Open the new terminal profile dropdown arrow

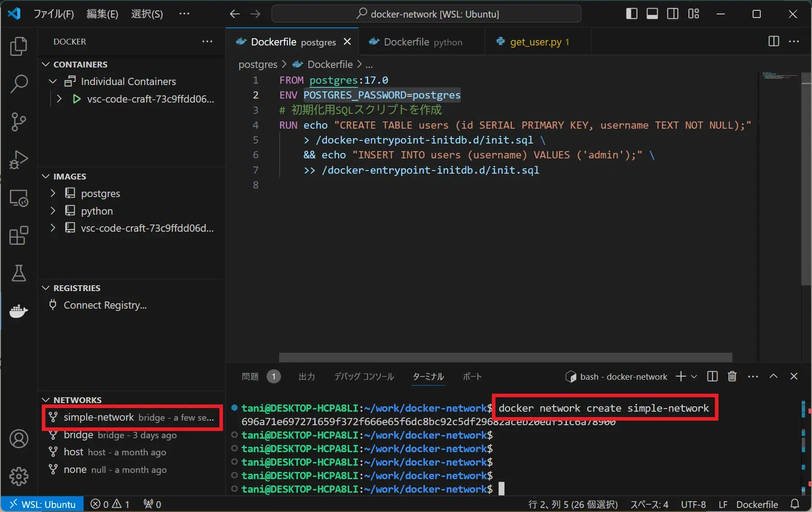[694, 377]
